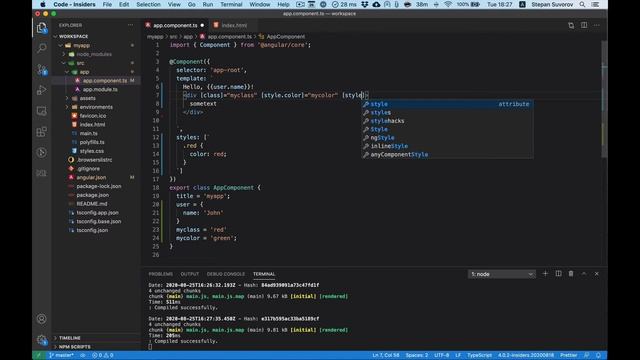Screen dimensions: 640x360
Task: Open the Remote Explorer view
Action: pyautogui.click(x=42, y=111)
